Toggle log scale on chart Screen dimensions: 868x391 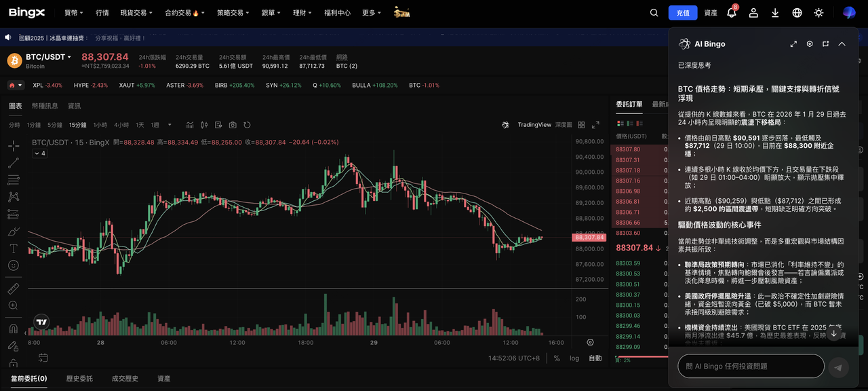point(574,358)
